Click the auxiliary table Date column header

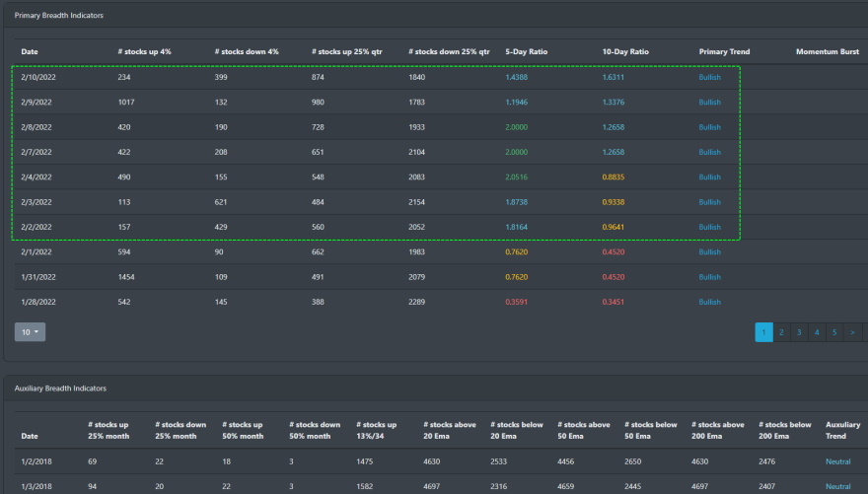pos(30,436)
